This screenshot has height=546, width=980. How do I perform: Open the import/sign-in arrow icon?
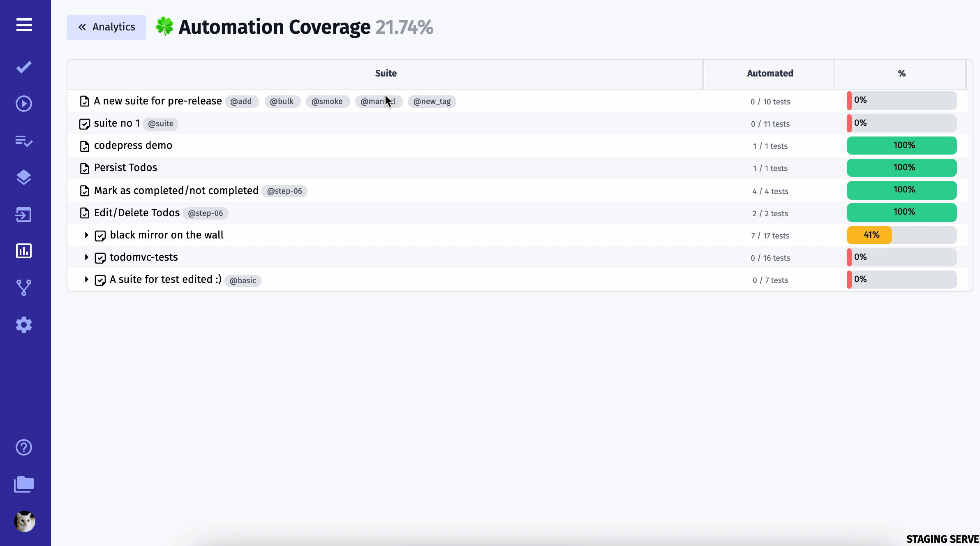pos(23,214)
